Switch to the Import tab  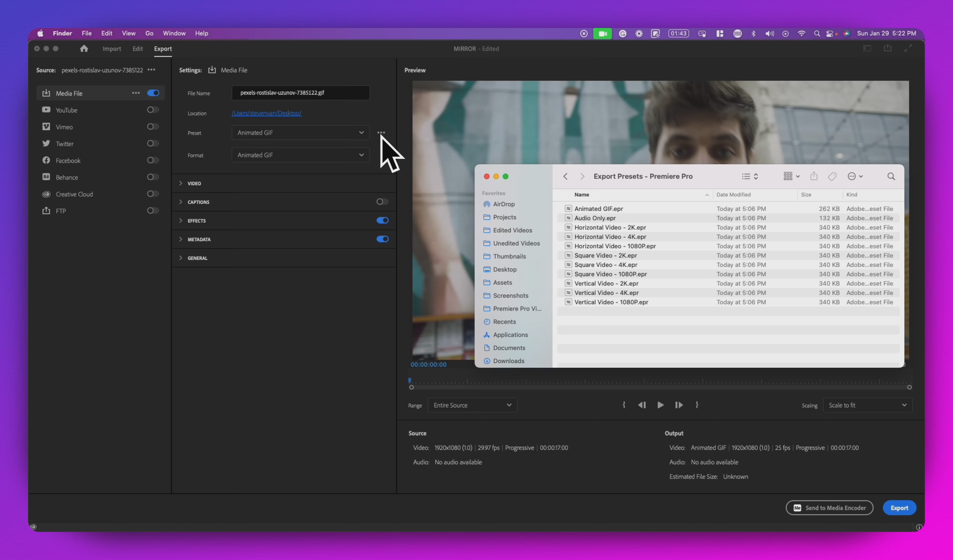112,49
